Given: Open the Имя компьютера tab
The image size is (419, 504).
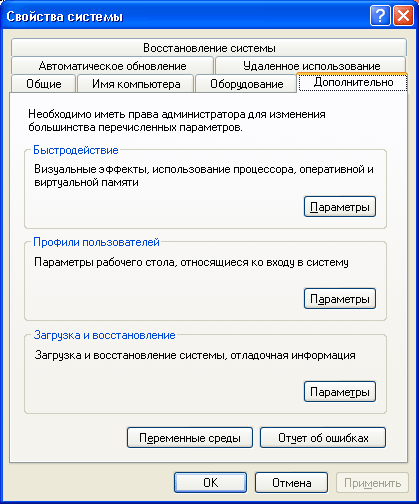Looking at the screenshot, I should click(x=136, y=84).
